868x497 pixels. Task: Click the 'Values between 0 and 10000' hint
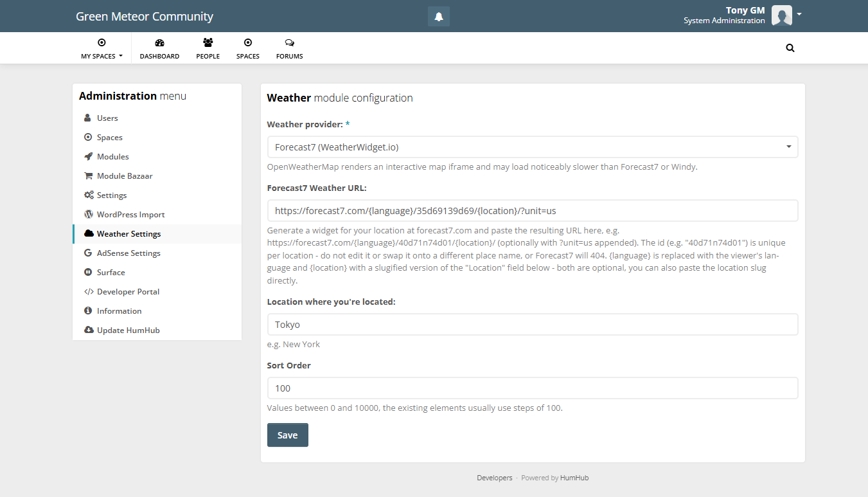tap(415, 408)
